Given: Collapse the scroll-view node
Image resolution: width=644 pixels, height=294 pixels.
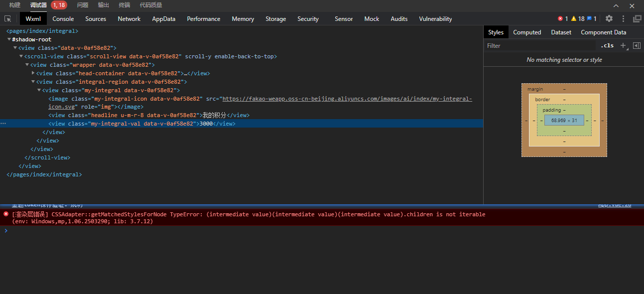Looking at the screenshot, I should [21, 56].
